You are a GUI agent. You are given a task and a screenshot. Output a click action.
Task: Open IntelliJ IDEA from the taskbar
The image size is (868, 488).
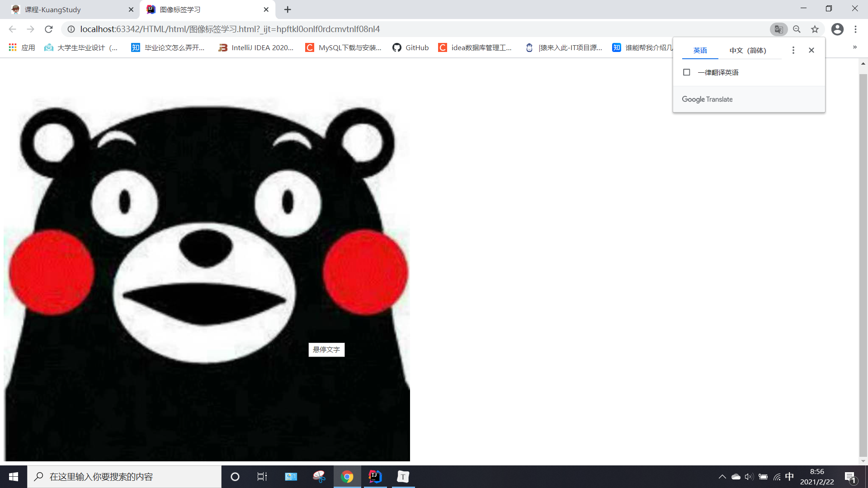pos(375,477)
